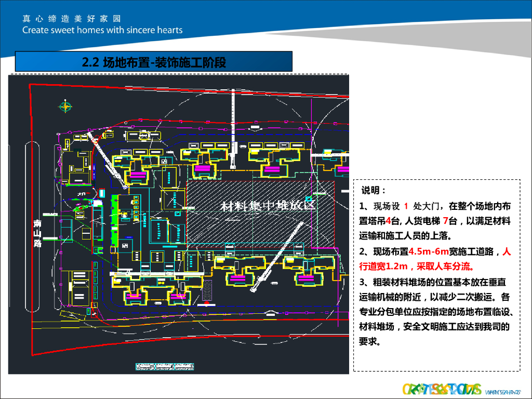
Task: Click the "材料集中堆放区" hatched area label
Action: pos(268,206)
